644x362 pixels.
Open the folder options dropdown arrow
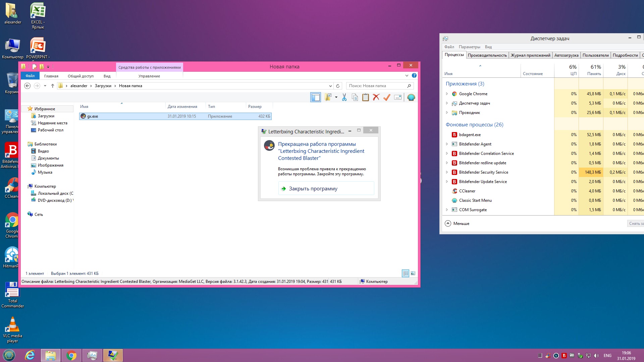(x=336, y=98)
